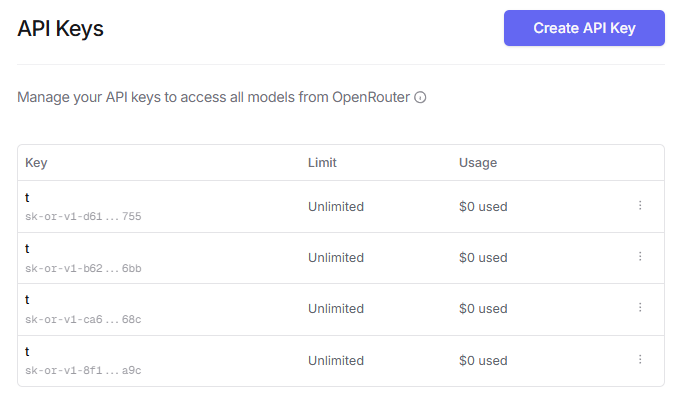Click the Create API Key button
The height and width of the screenshot is (415, 678).
[584, 28]
